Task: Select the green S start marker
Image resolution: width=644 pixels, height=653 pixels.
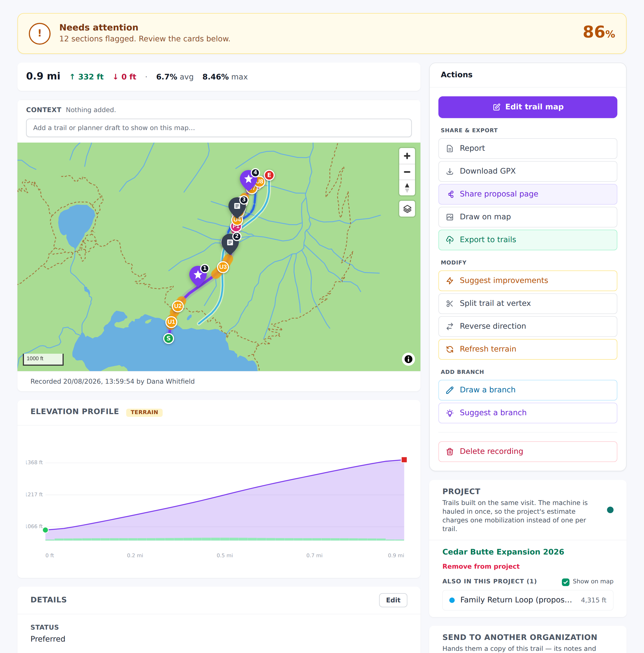Action: point(168,338)
